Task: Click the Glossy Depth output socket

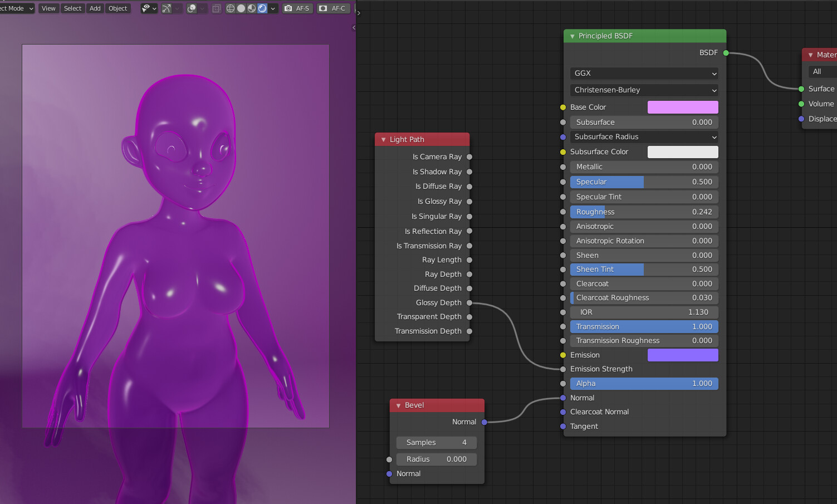Action: tap(469, 303)
